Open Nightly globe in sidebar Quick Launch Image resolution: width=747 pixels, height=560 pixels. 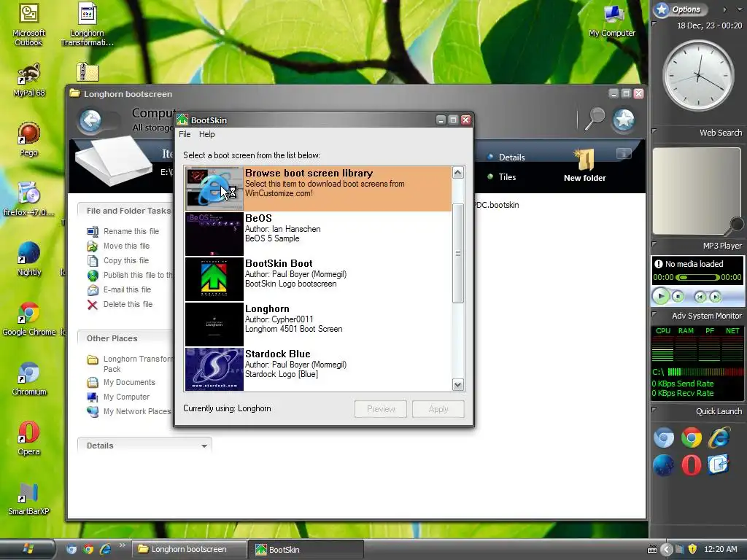pyautogui.click(x=664, y=465)
